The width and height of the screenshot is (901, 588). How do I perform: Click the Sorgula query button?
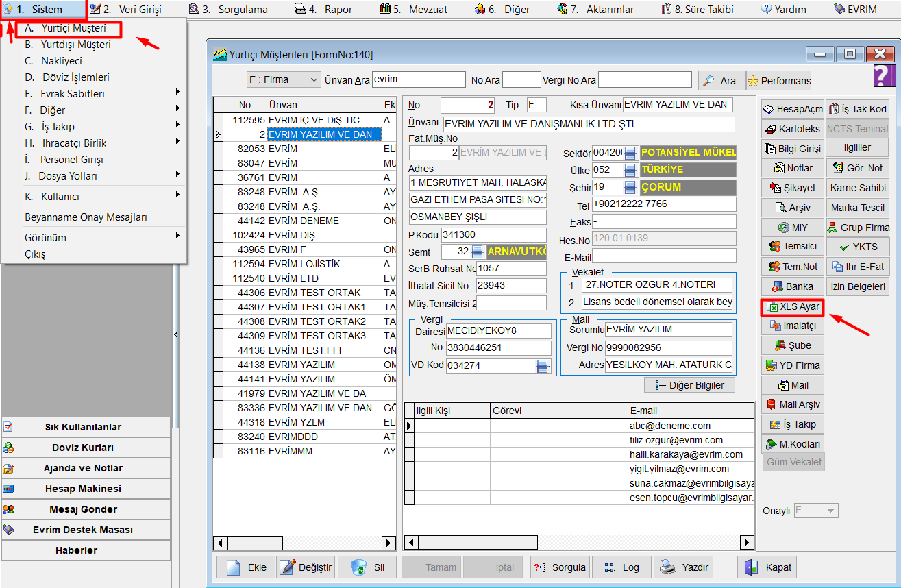coord(559,567)
